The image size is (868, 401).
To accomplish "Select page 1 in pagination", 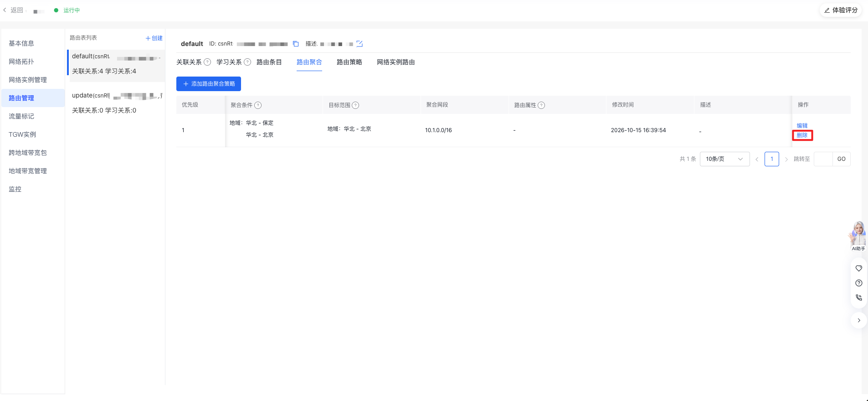I will (x=771, y=159).
